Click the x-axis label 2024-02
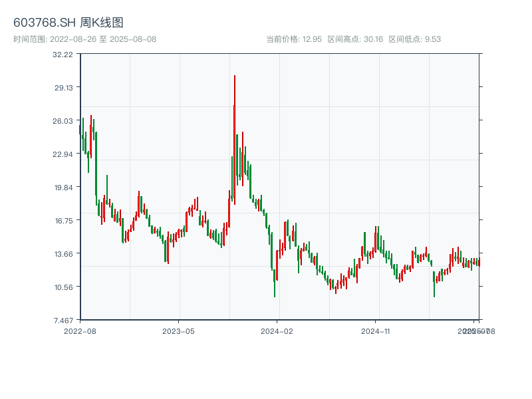The width and height of the screenshot is (532, 399). click(277, 331)
